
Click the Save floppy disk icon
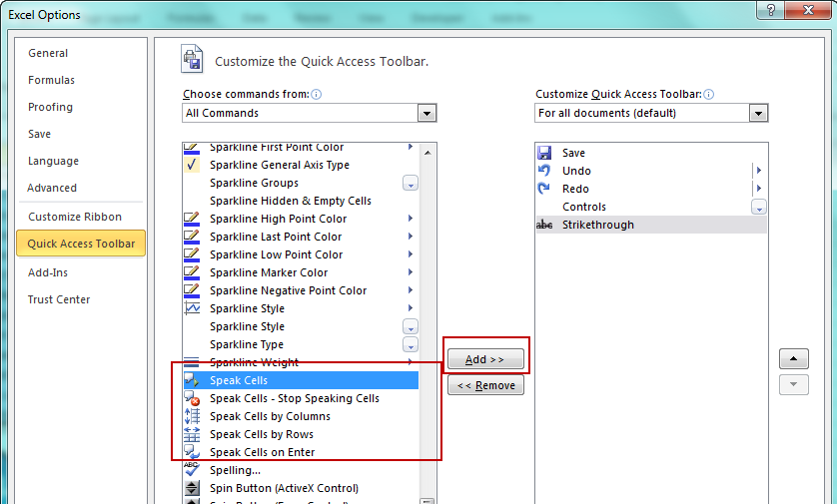click(x=544, y=153)
